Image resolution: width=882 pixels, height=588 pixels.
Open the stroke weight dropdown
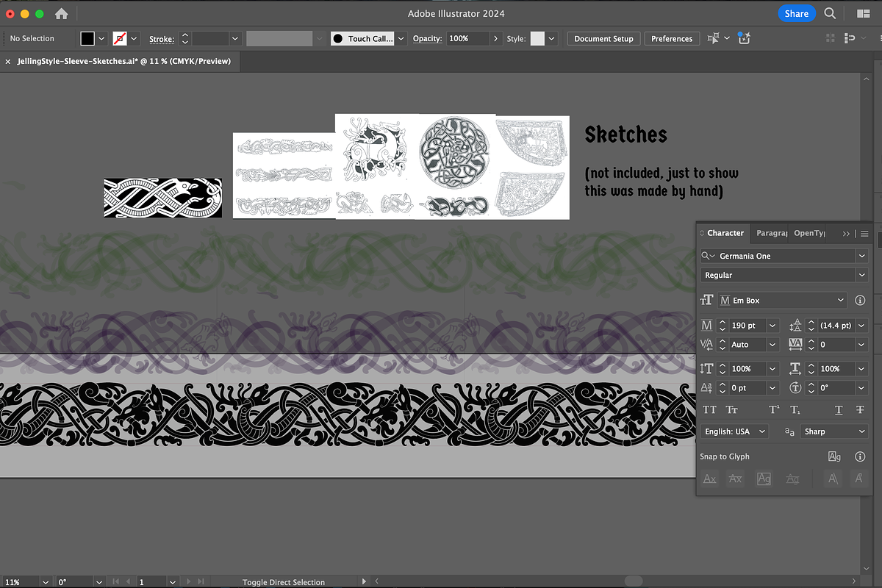235,38
